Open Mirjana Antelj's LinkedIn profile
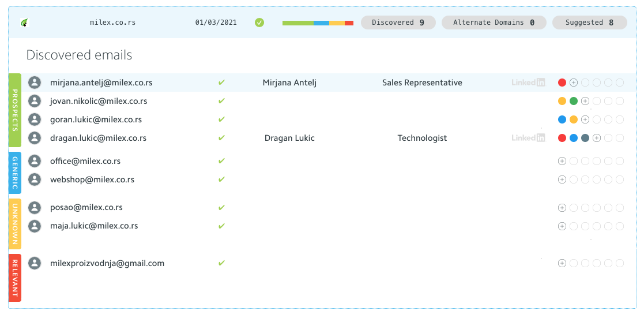The height and width of the screenshot is (333, 644). pos(528,82)
